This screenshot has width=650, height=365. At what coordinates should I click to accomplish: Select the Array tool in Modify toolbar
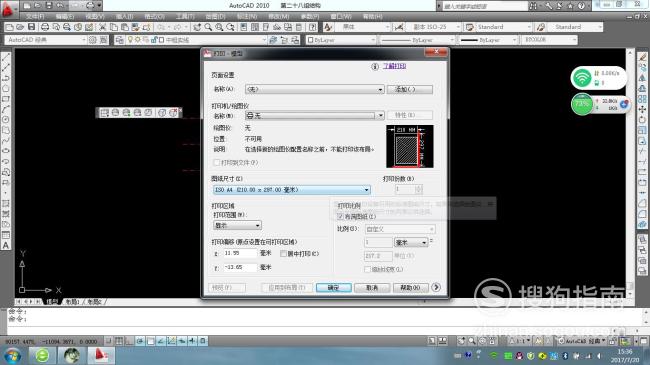642,99
